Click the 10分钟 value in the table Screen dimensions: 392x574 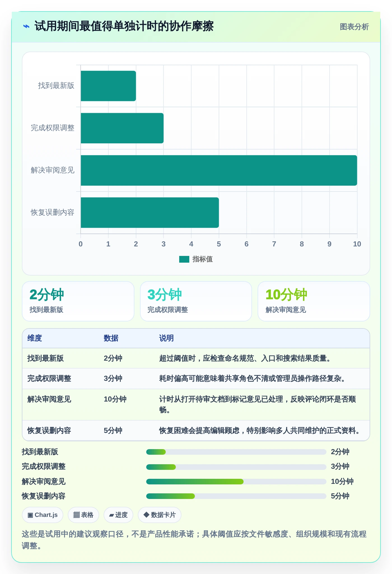coord(115,399)
